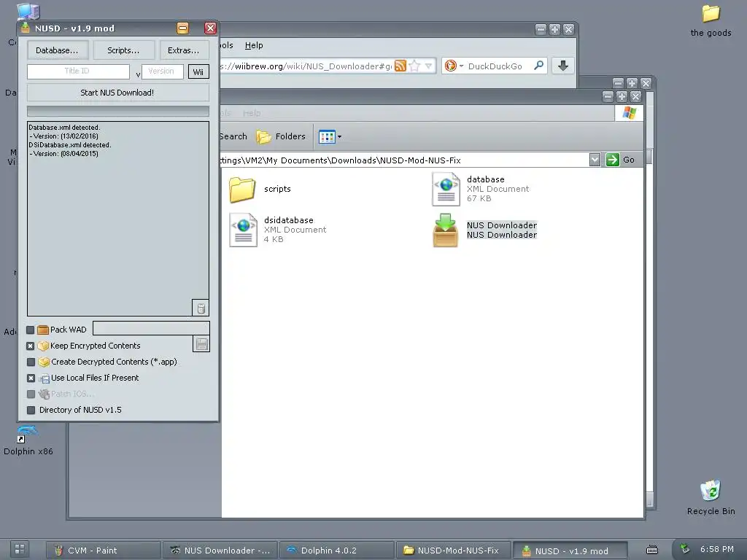Enable the Pack WAD checkbox
The height and width of the screenshot is (560, 747).
tap(31, 330)
